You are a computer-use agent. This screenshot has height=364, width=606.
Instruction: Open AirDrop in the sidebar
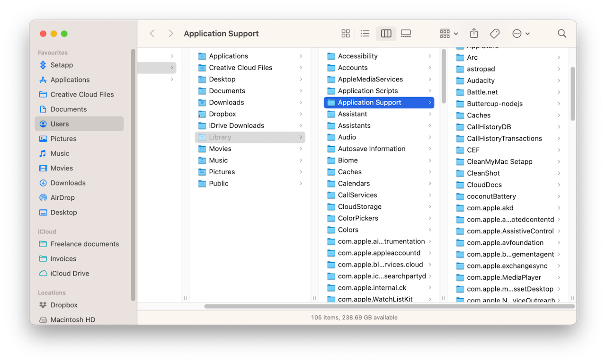tap(62, 198)
